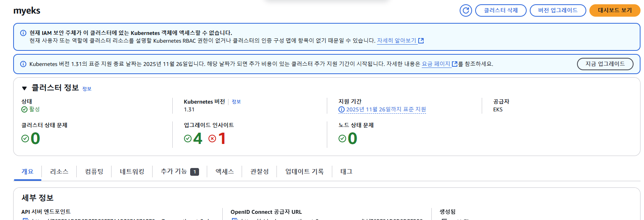Click the info icon before the support period date
Image resolution: width=644 pixels, height=220 pixels.
tap(342, 109)
